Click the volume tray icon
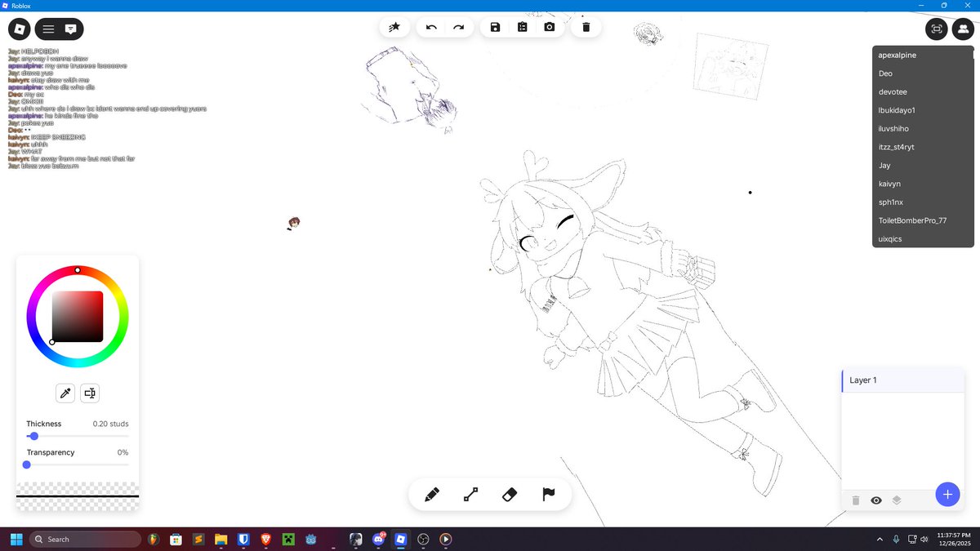The width and height of the screenshot is (980, 551). pyautogui.click(x=924, y=539)
